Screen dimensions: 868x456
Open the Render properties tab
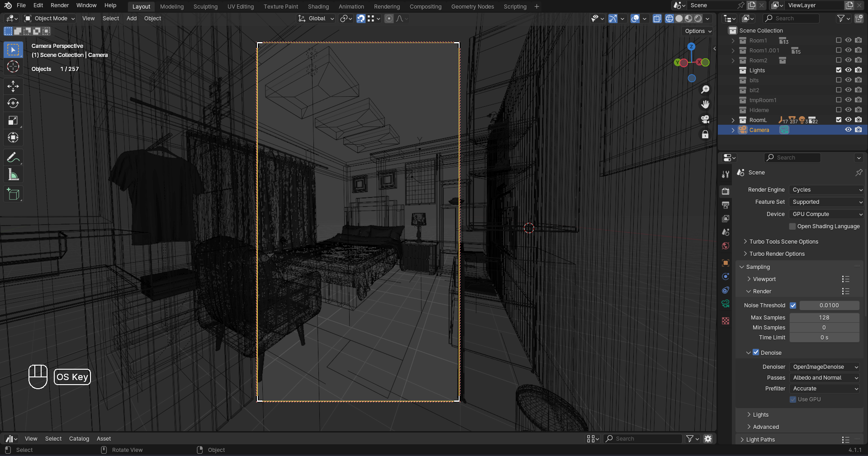click(726, 191)
